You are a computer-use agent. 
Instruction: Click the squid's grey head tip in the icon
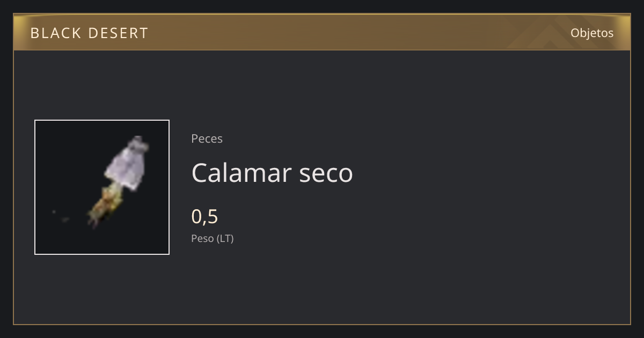click(x=138, y=141)
